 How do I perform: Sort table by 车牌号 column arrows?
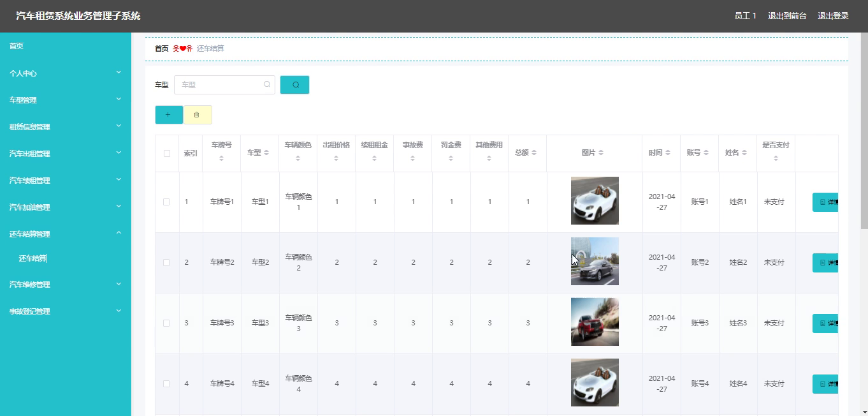click(221, 158)
